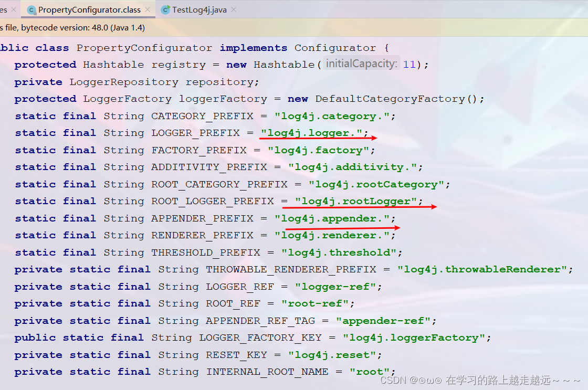Click the "log4j.additivity." string
This screenshot has width=588, height=390.
(352, 167)
